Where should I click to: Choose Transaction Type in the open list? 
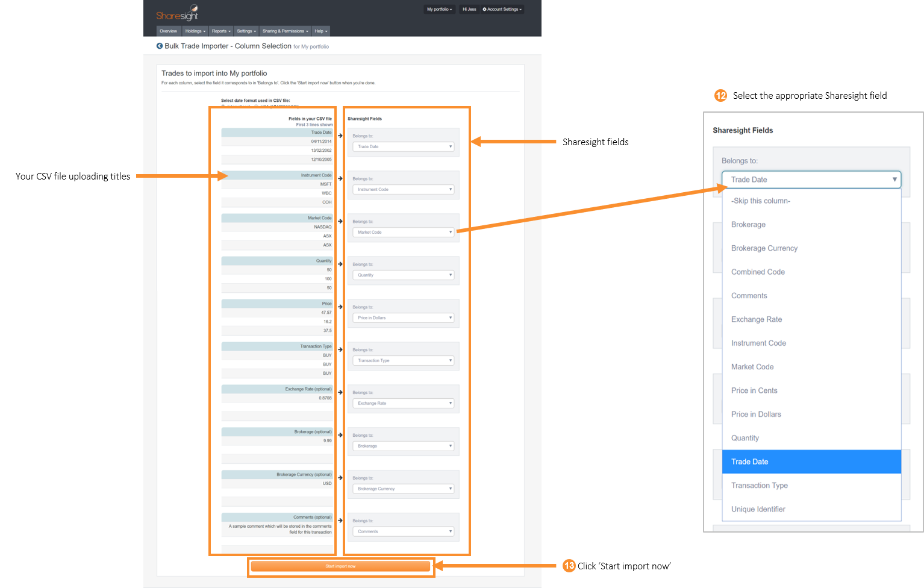tap(811, 486)
